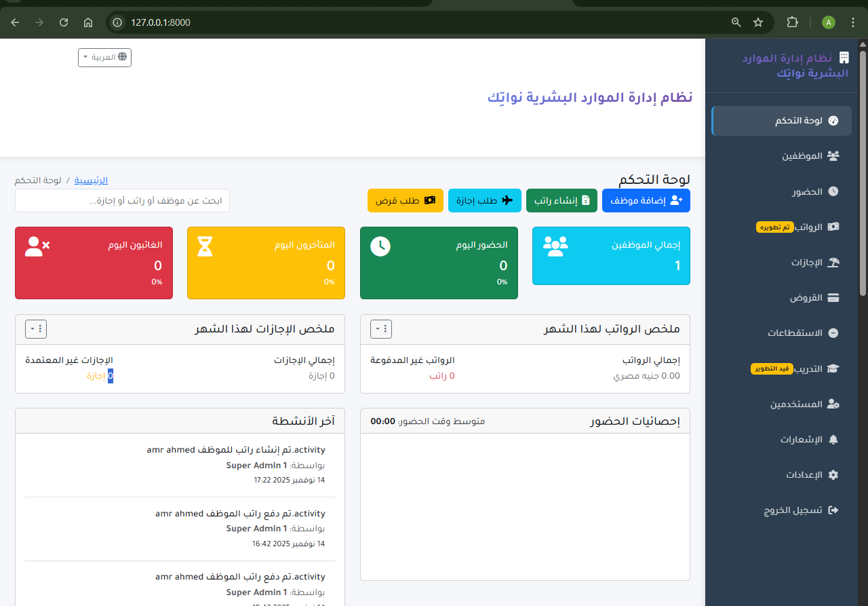The height and width of the screenshot is (606, 868).
Task: Click the building logo icon in sidebar header
Action: pos(844,58)
